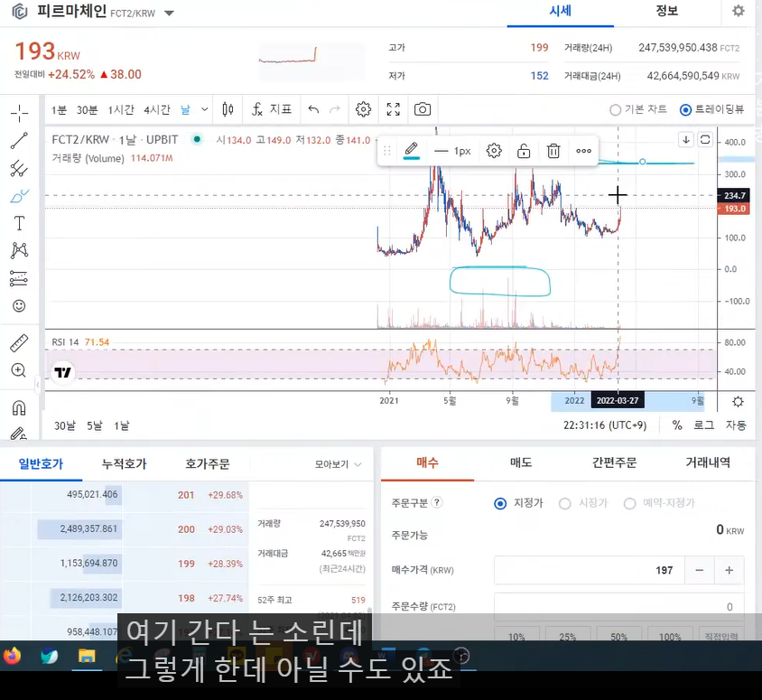
Task: Open the emoji icon tool
Action: coord(19,306)
